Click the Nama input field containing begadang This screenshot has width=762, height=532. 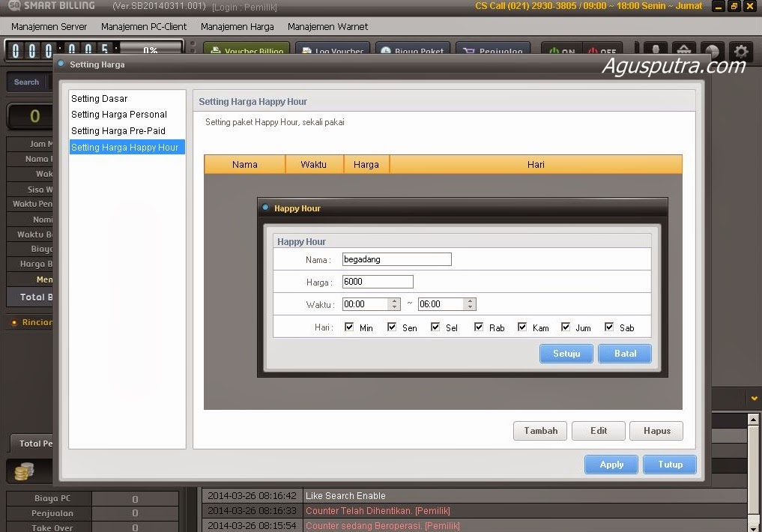(396, 259)
